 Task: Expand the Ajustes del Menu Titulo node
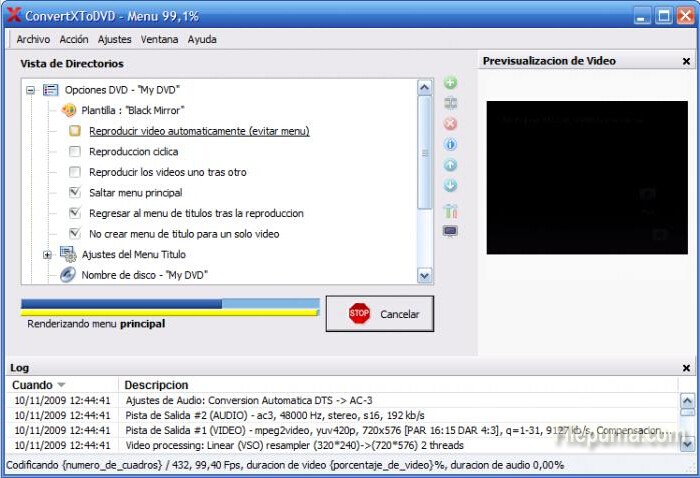[x=47, y=255]
